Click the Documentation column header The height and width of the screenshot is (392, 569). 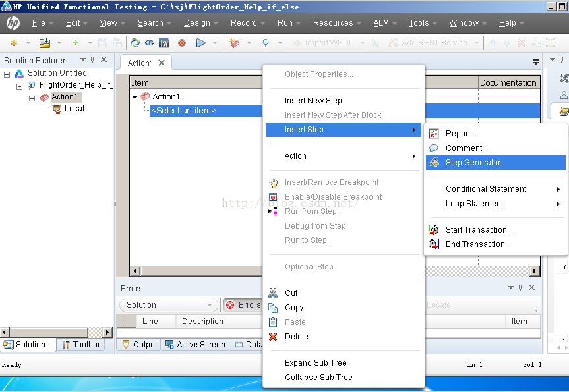[x=508, y=82]
